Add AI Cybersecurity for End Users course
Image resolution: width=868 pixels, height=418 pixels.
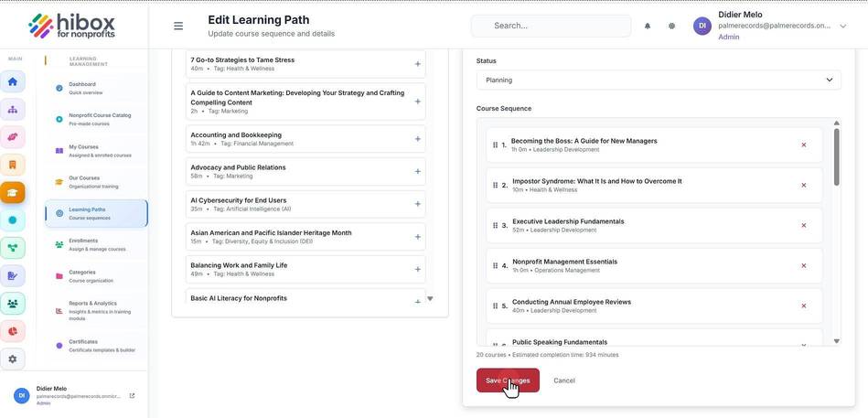point(417,204)
